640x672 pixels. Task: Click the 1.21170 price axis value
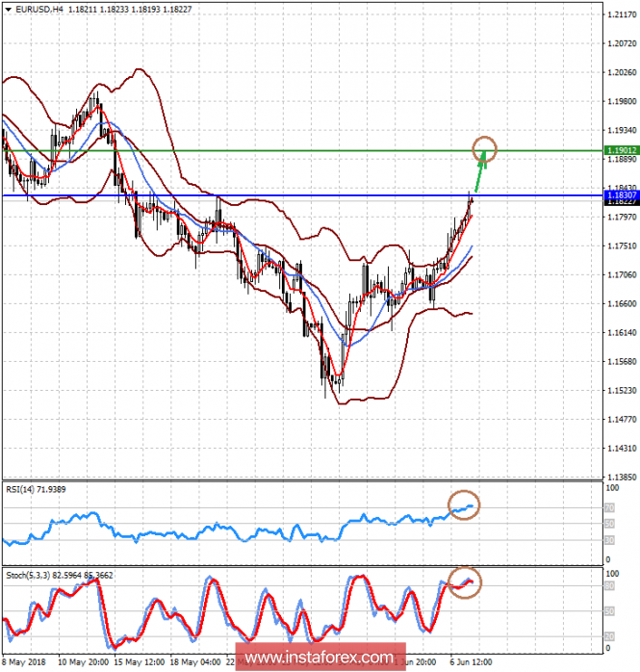coord(621,14)
